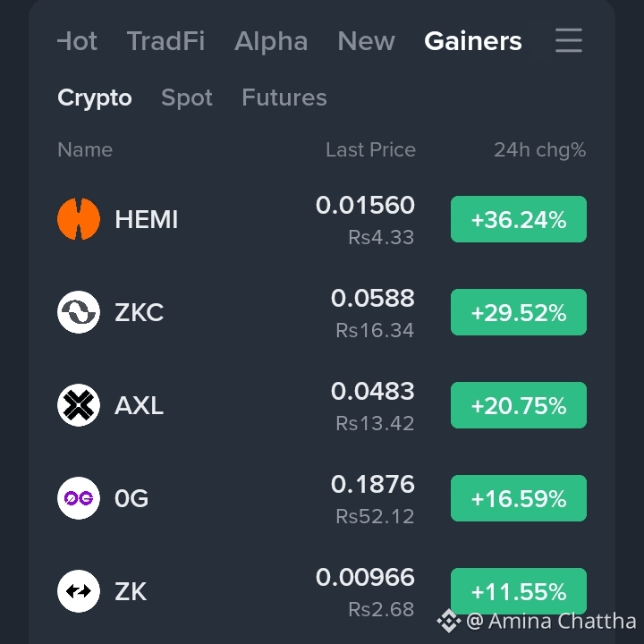
Task: Select the Futures sub-tab
Action: (284, 97)
